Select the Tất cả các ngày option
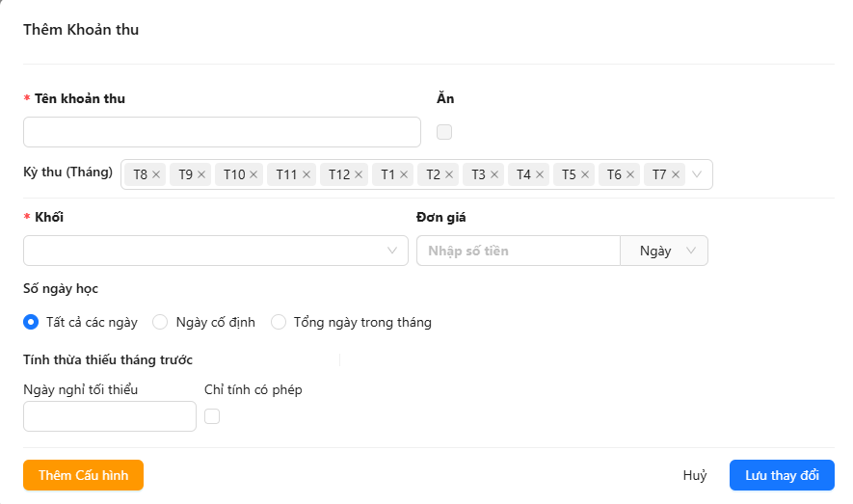853x504 pixels. coord(31,322)
